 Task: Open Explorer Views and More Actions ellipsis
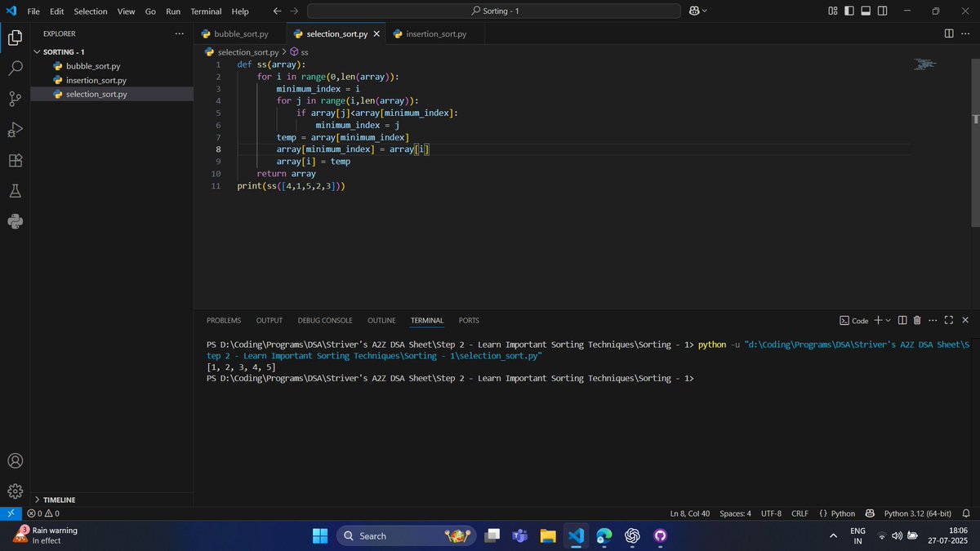[x=179, y=33]
